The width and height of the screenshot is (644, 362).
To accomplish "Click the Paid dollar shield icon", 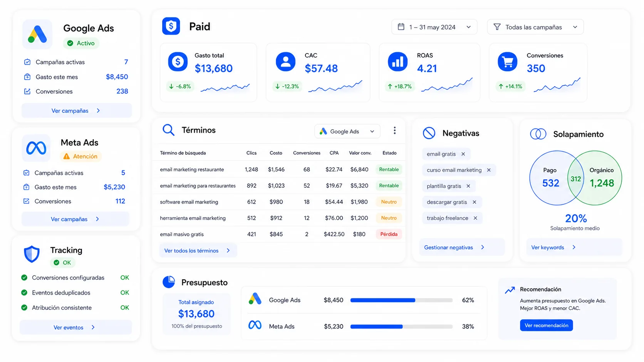I will tap(171, 26).
